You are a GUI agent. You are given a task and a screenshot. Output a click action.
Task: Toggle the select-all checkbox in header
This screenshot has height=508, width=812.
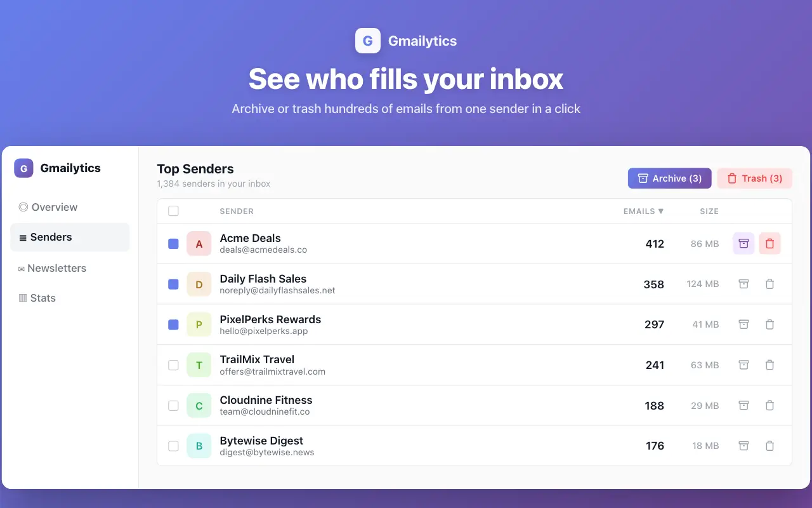(173, 211)
